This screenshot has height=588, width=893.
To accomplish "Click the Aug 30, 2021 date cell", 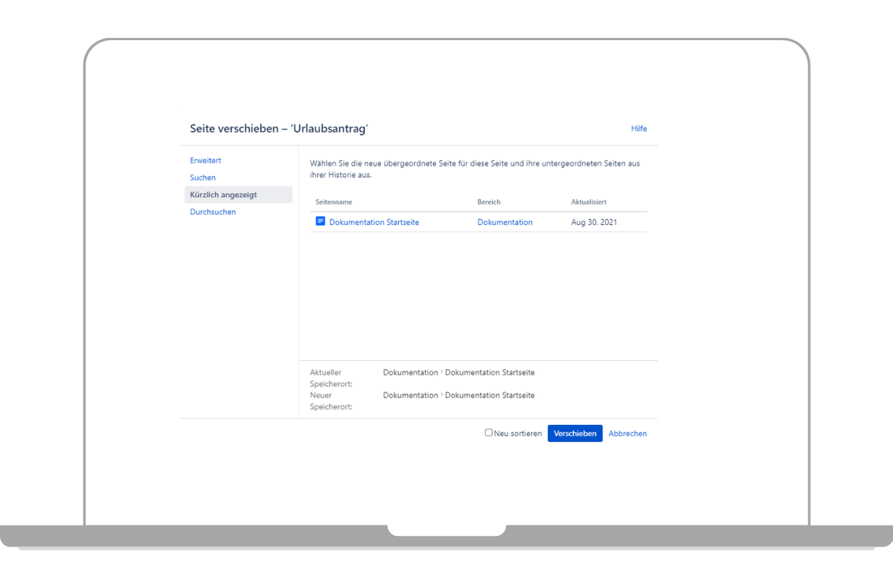I will click(x=594, y=223).
